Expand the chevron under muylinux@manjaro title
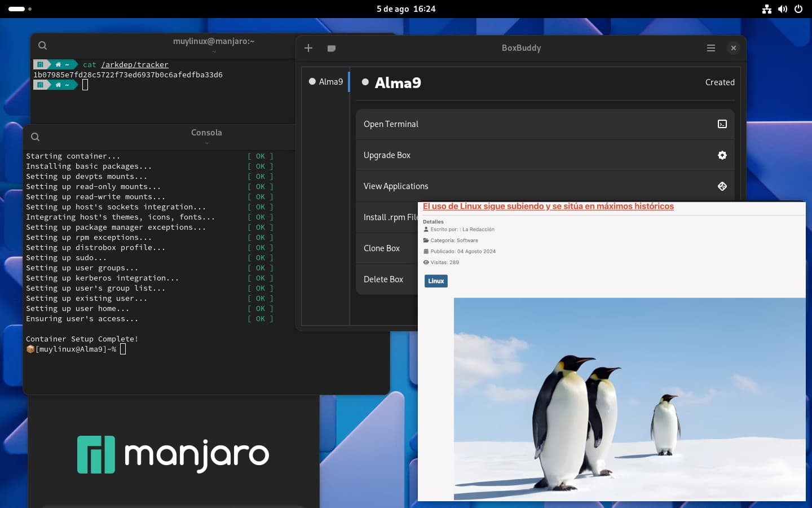Viewport: 812px width, 508px height. [214, 52]
